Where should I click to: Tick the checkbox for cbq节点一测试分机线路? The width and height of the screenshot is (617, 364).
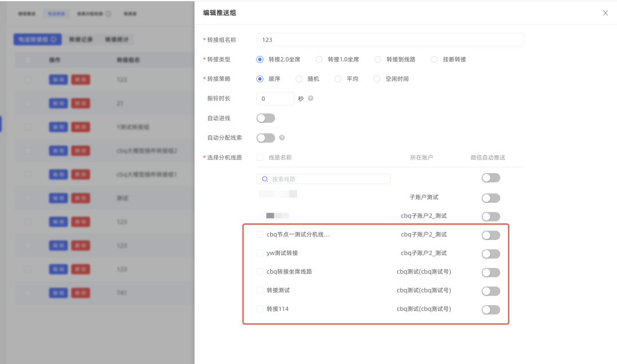pyautogui.click(x=260, y=234)
